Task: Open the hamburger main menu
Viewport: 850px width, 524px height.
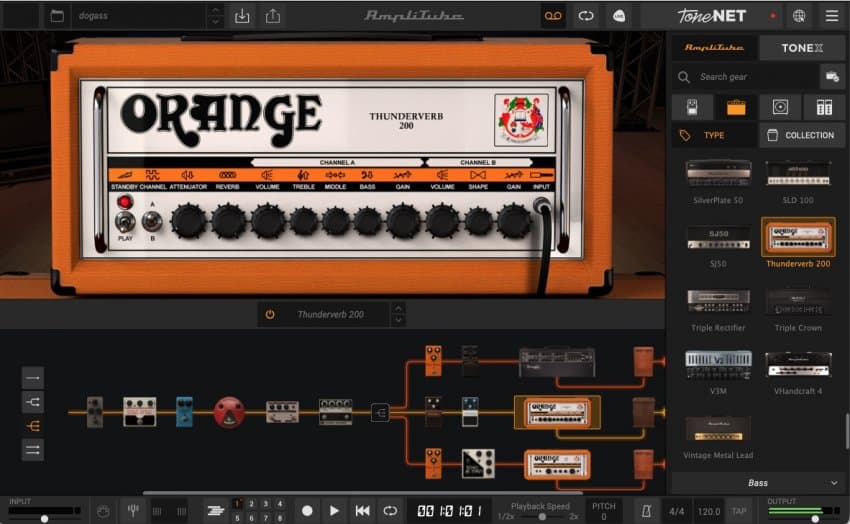Action: click(831, 16)
